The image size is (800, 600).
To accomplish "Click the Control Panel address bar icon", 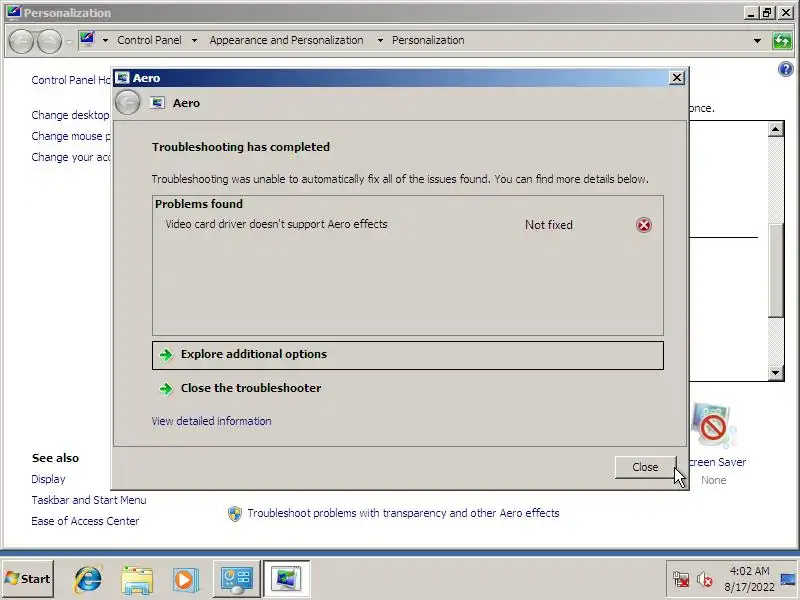I will (87, 39).
